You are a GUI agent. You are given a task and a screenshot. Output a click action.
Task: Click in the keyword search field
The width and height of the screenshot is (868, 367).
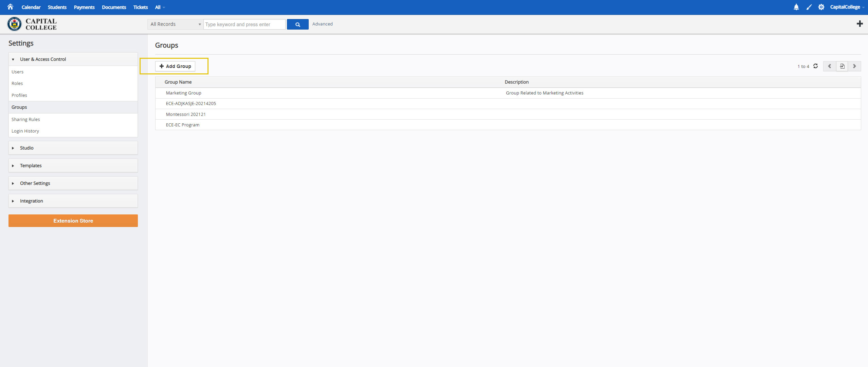tap(244, 24)
